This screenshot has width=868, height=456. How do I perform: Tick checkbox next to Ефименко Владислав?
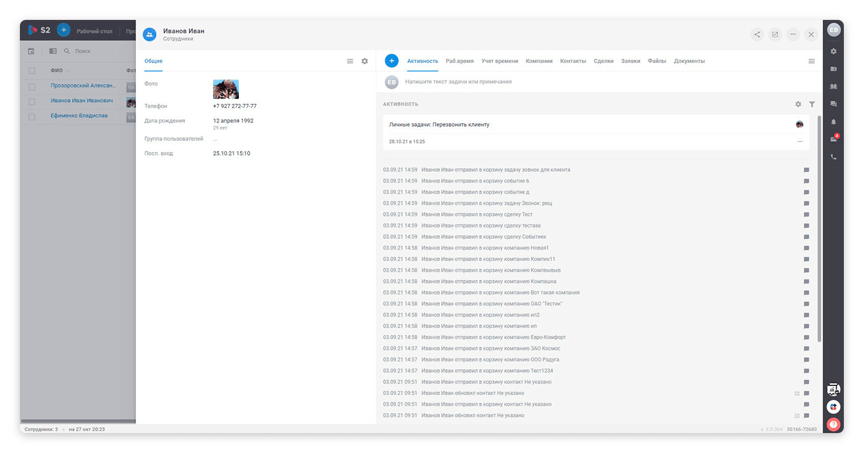click(x=32, y=116)
